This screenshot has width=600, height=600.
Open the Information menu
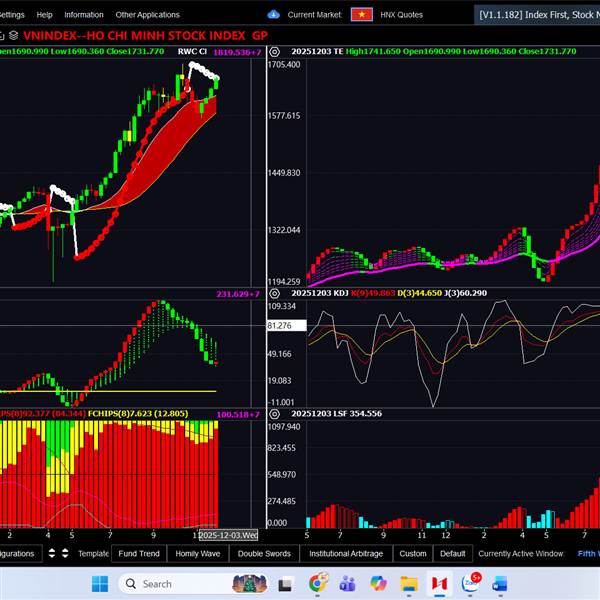(83, 15)
